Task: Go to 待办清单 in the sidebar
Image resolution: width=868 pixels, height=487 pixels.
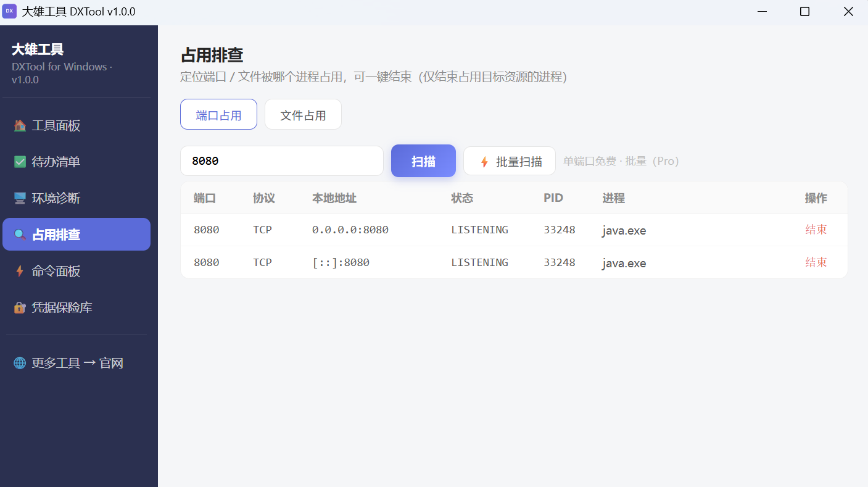Action: tap(76, 162)
